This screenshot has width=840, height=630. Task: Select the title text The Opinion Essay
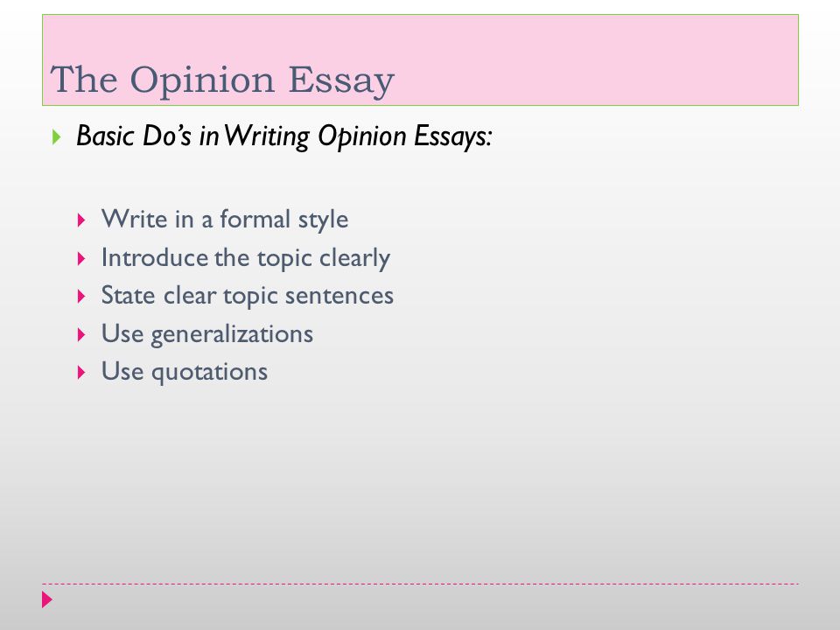pyautogui.click(x=222, y=80)
